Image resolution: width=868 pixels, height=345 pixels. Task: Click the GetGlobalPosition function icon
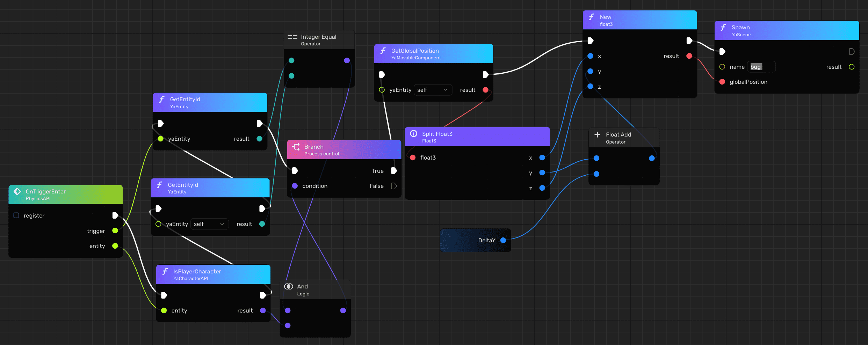383,51
